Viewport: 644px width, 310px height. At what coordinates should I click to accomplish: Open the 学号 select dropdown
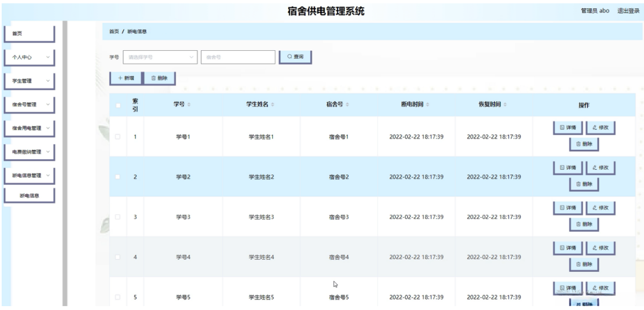point(160,57)
